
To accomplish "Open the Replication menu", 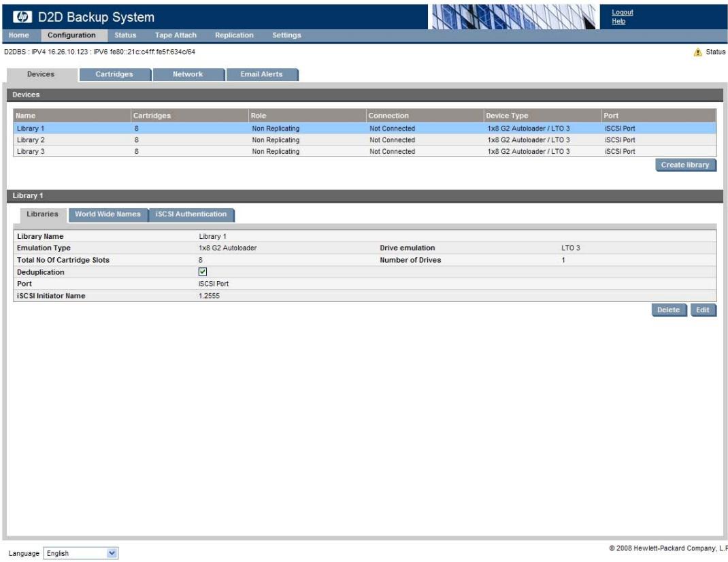I will 234,35.
